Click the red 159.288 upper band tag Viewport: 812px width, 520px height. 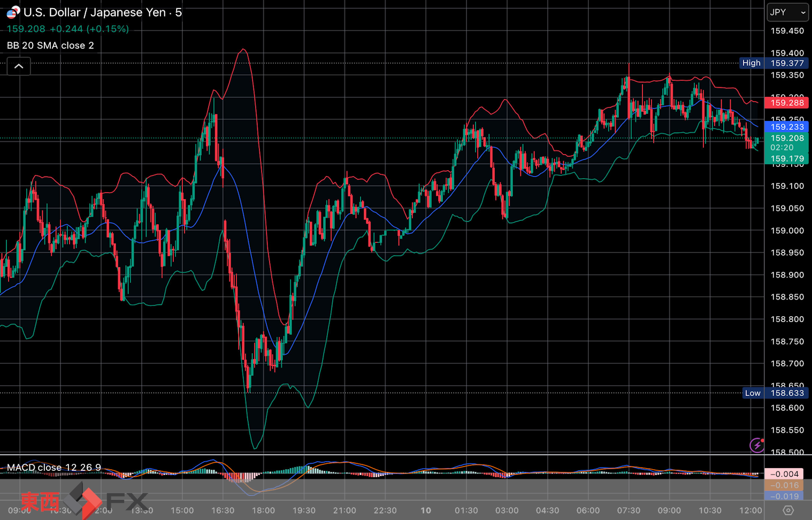786,103
